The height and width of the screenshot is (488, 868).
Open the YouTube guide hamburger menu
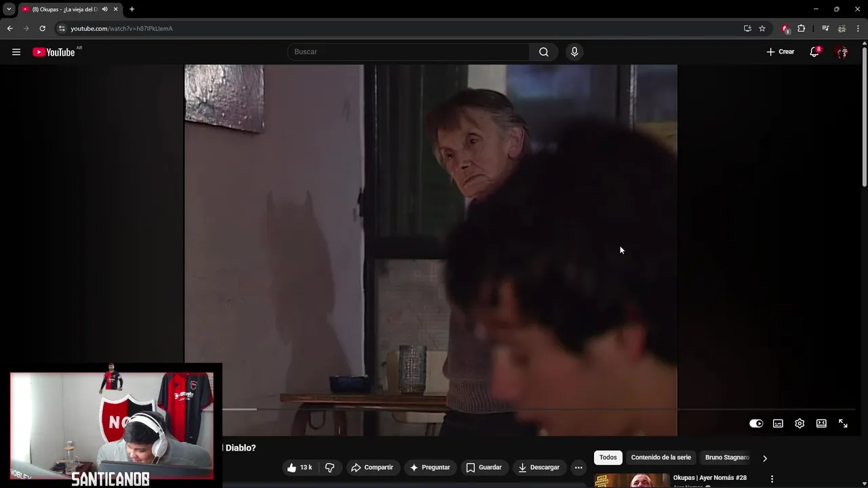click(x=16, y=52)
